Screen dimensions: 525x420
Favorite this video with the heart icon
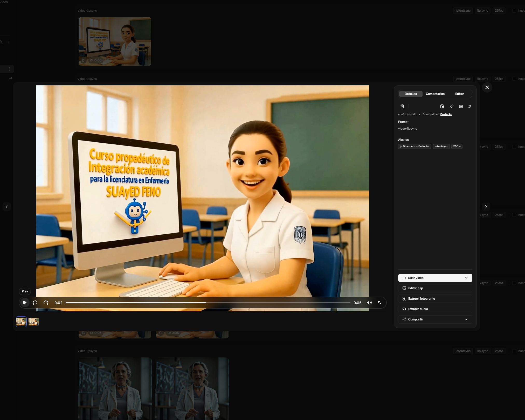(x=452, y=106)
